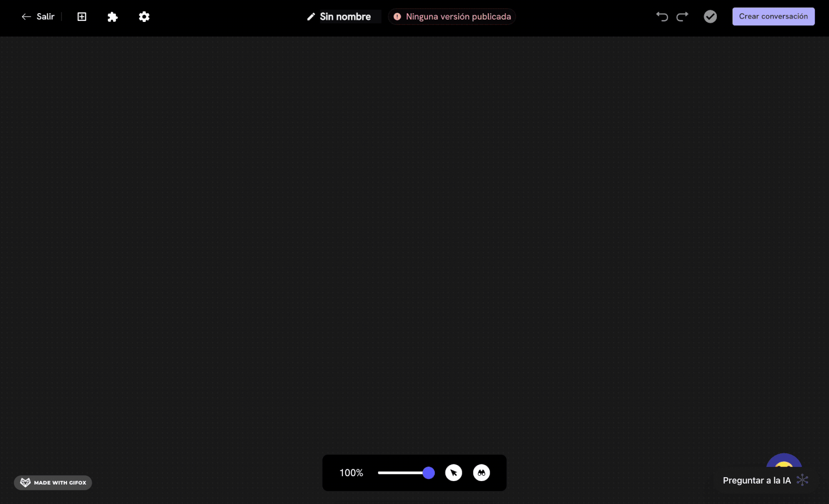Open Preguntar a la IA
829x504 pixels.
[x=756, y=480]
